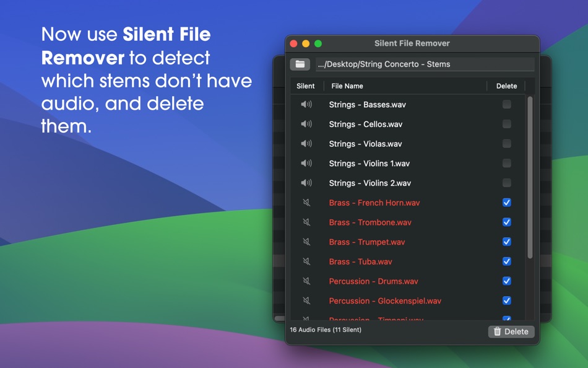Select Percussion - Drums.wav file name
This screenshot has height=368, width=588.
coord(373,281)
